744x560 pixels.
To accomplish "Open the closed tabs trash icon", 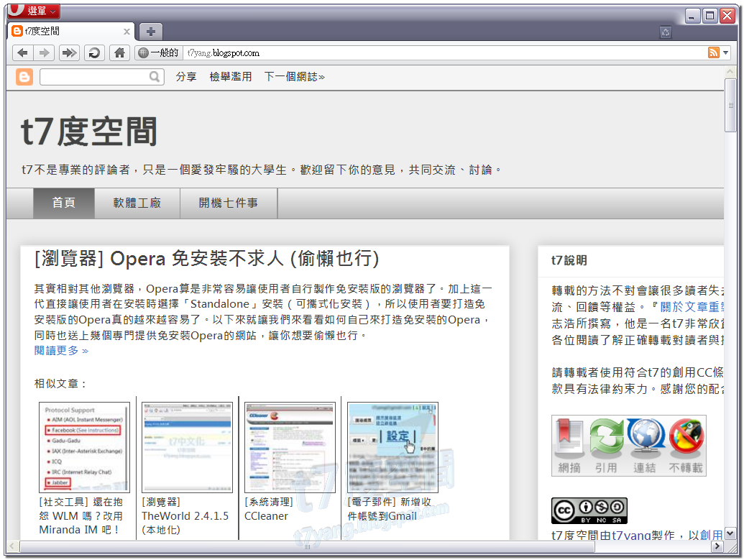I will [665, 32].
